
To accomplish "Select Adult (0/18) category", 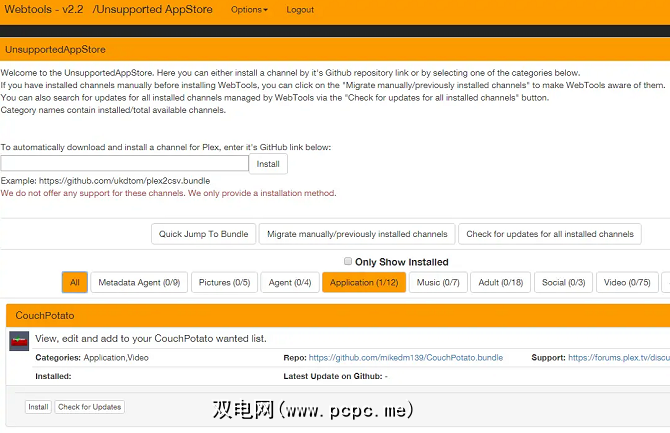I will 500,283.
